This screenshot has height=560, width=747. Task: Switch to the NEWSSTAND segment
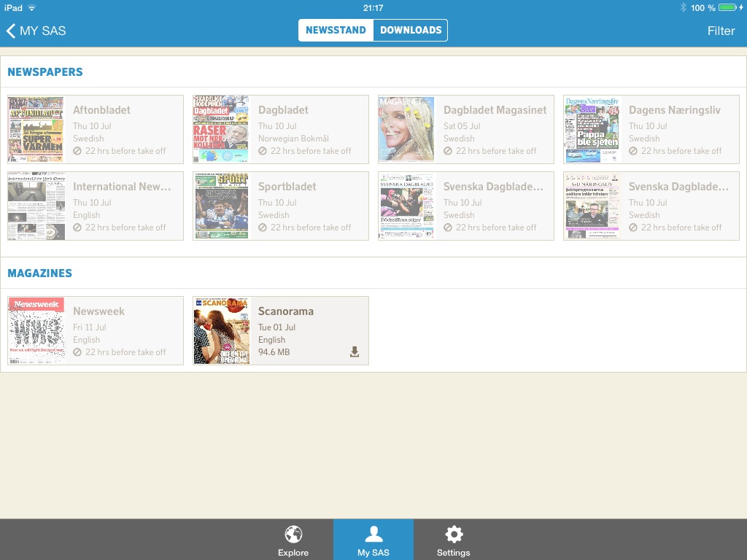tap(336, 31)
